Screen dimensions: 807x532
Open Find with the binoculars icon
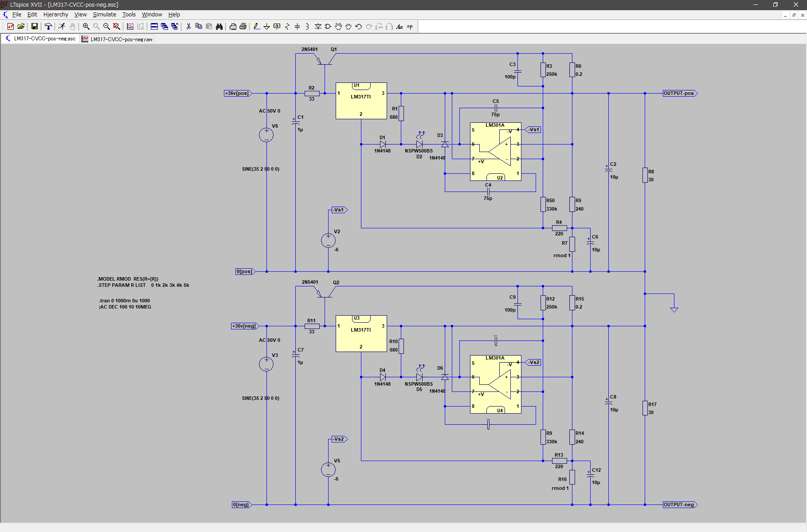(219, 27)
